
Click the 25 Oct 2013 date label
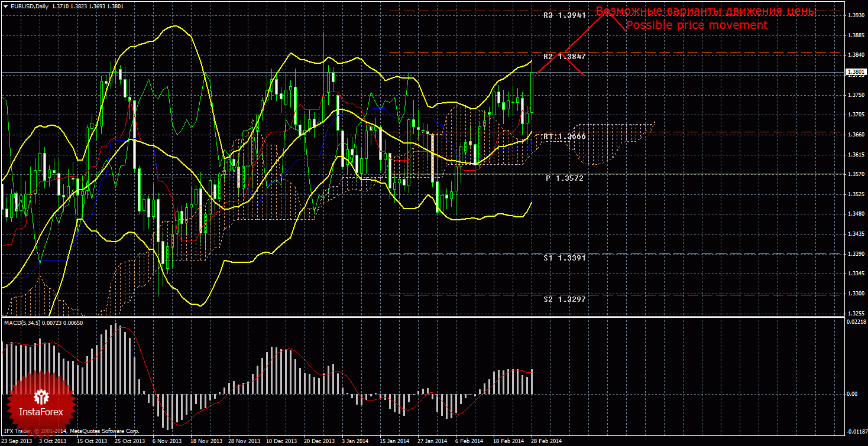(x=130, y=441)
